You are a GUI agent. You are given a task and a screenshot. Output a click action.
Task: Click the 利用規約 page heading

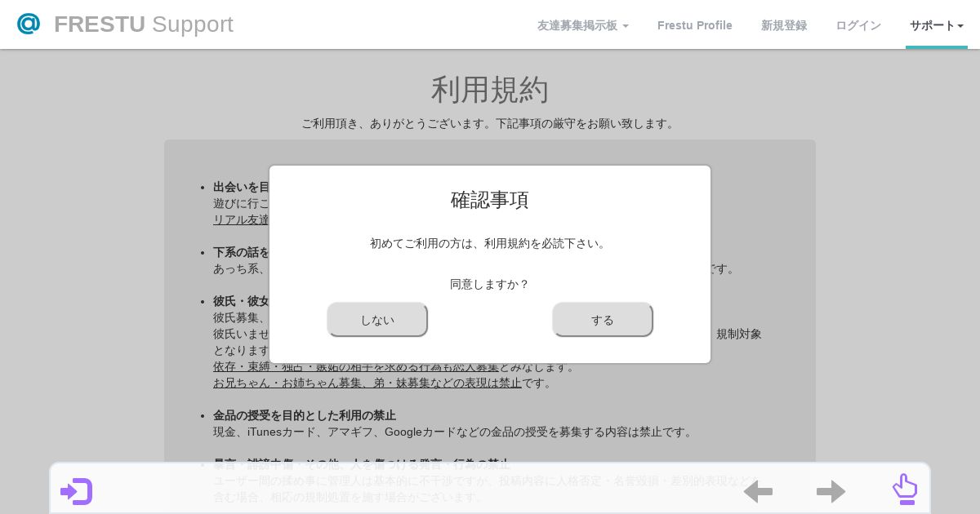[x=490, y=90]
